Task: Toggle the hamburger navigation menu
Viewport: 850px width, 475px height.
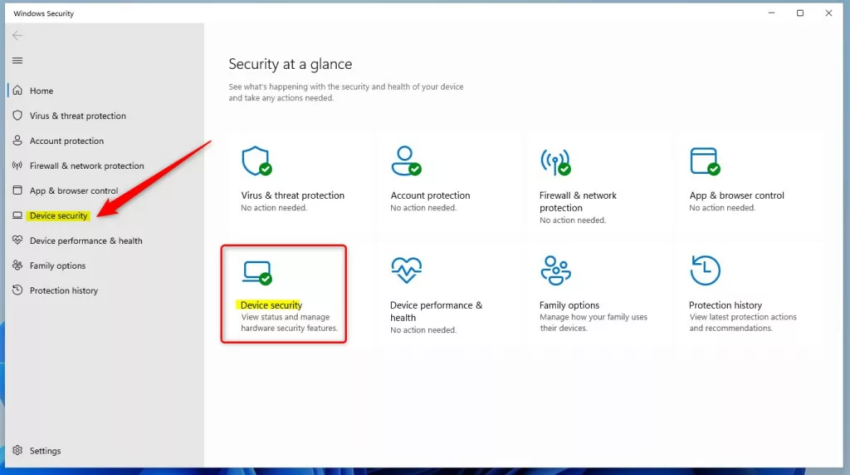Action: coord(17,60)
